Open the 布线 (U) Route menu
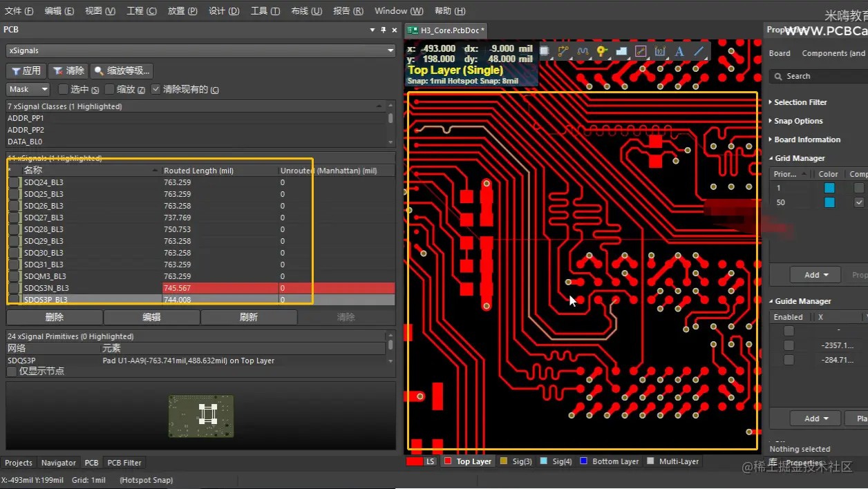Image resolution: width=868 pixels, height=489 pixels. (x=306, y=11)
